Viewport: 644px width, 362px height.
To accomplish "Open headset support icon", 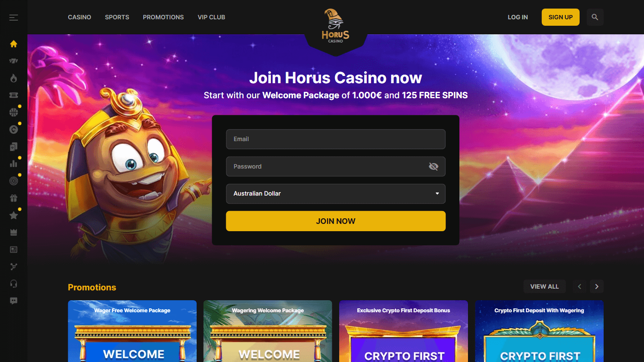I will 14,284.
